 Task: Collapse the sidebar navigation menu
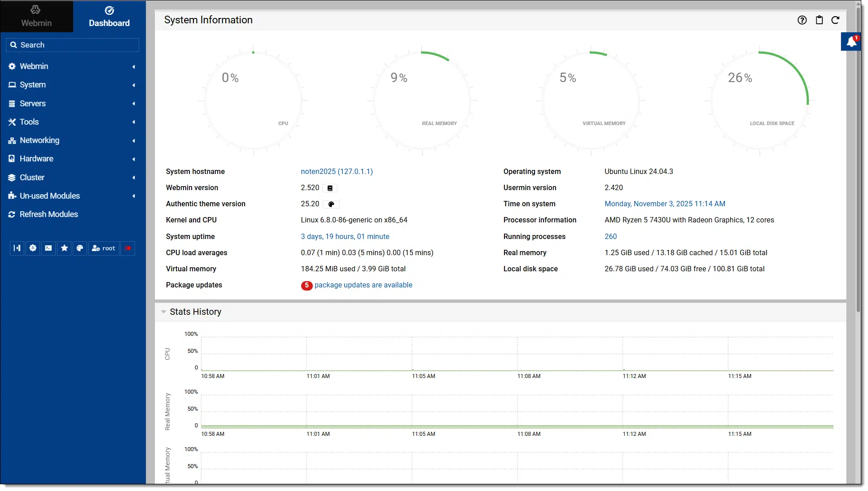pyautogui.click(x=17, y=248)
